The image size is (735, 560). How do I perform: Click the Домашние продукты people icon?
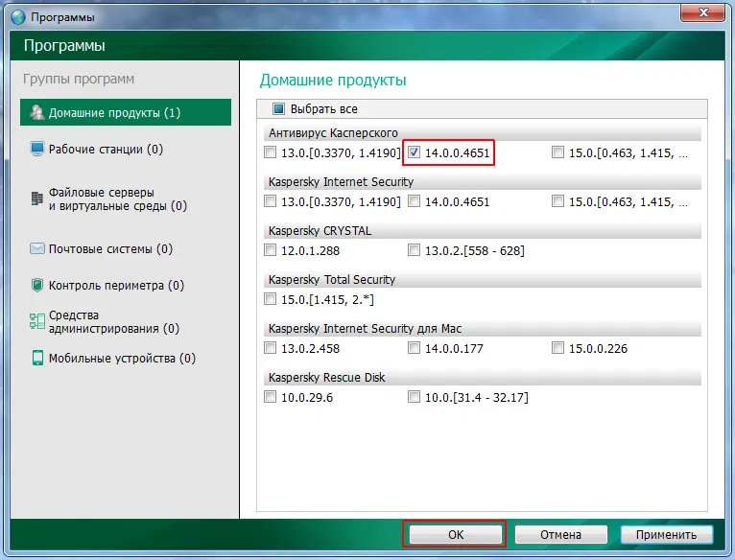pos(37,112)
